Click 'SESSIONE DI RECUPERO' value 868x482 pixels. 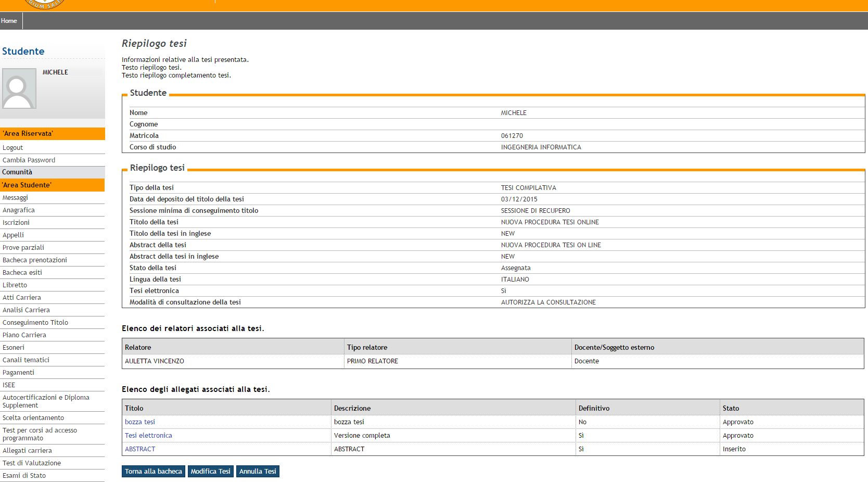[535, 211]
